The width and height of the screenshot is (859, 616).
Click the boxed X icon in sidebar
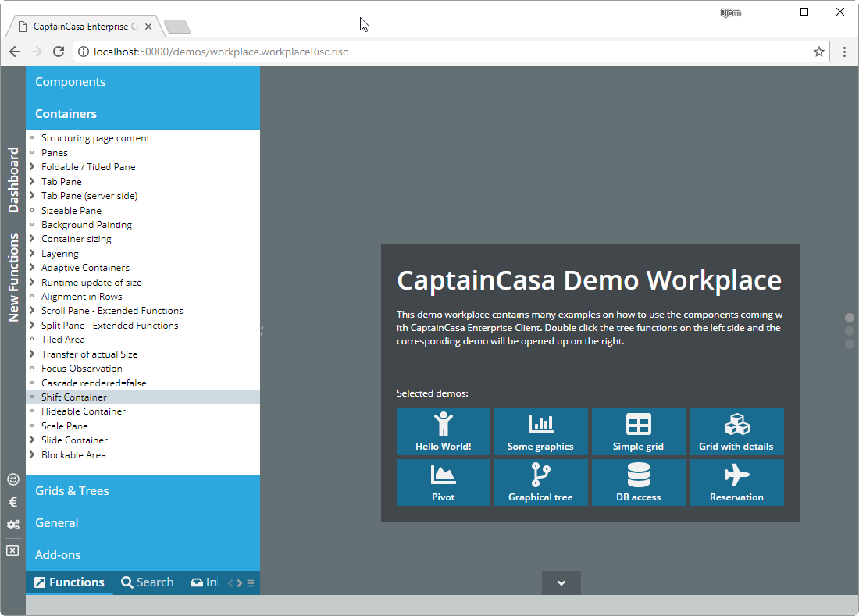(12, 550)
